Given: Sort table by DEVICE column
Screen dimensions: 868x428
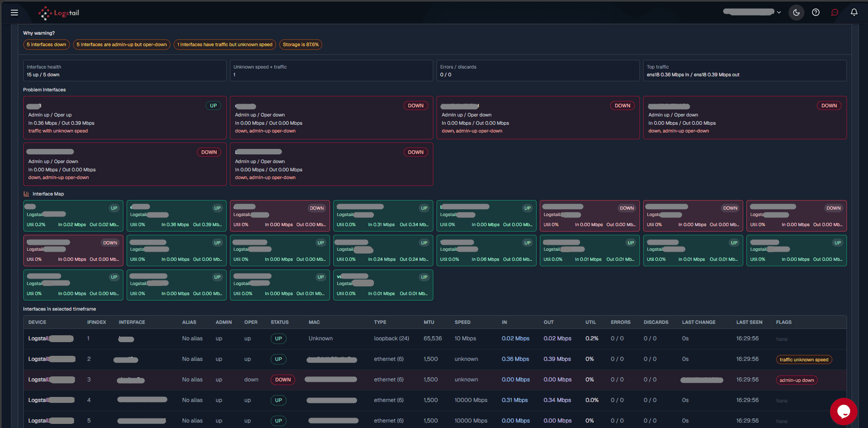Looking at the screenshot, I should [37, 322].
